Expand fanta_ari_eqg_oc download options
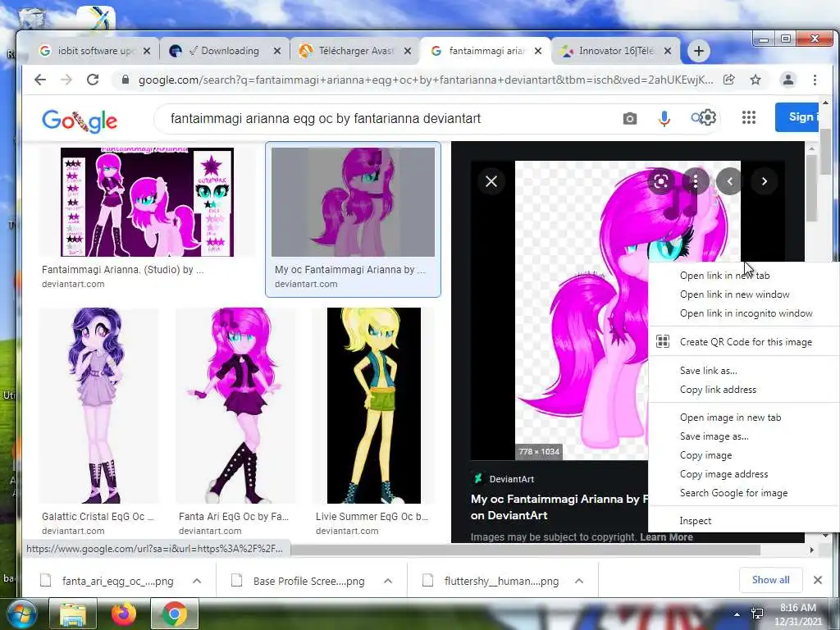This screenshot has width=840, height=630. 197,581
